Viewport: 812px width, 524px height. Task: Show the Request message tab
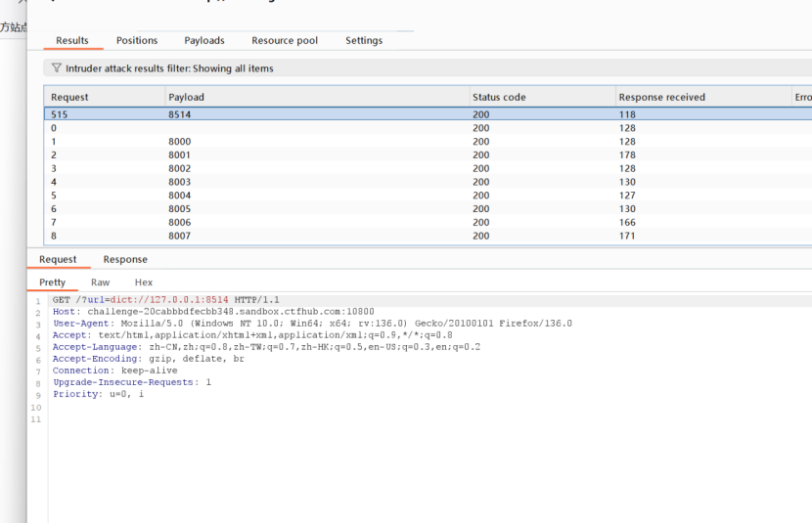(58, 259)
